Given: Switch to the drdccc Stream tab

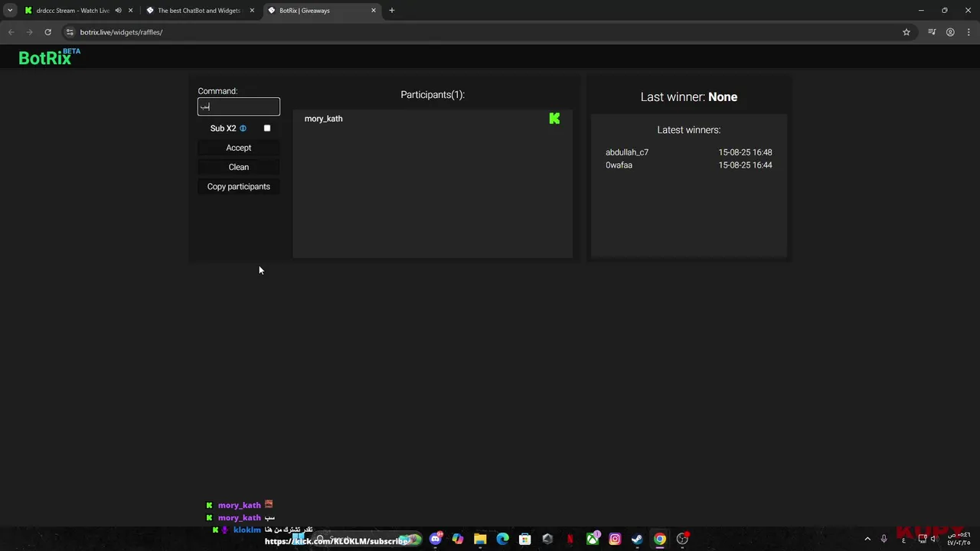Looking at the screenshot, I should pos(73,11).
